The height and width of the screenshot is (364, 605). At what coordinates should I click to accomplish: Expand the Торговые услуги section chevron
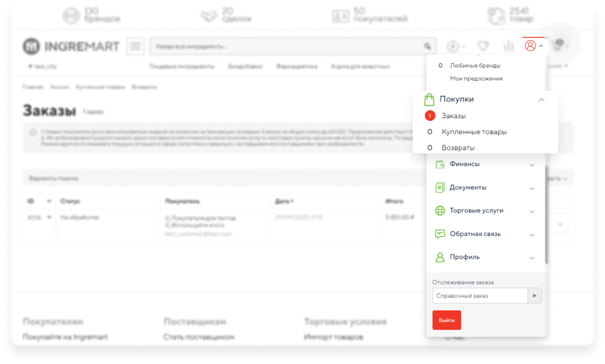point(532,212)
